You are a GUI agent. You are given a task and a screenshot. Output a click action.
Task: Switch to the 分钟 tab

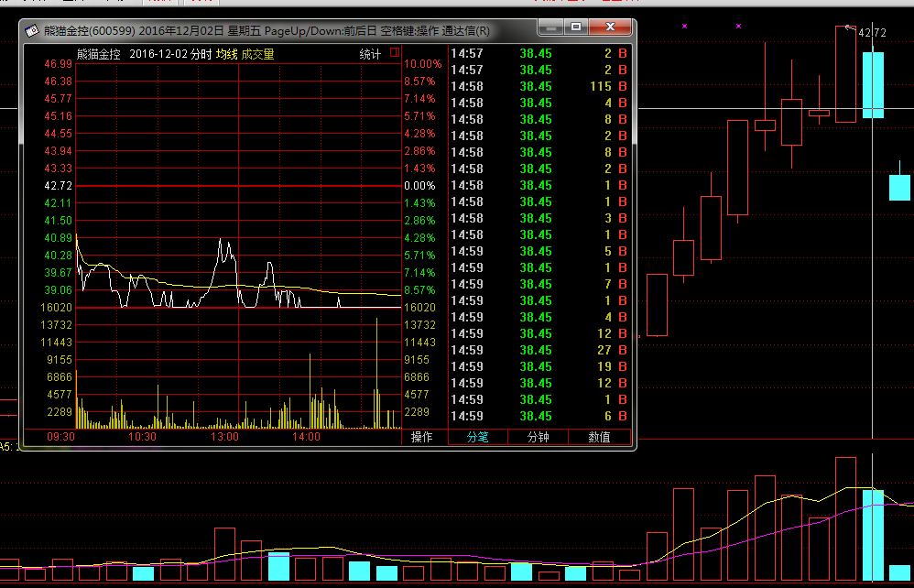[538, 438]
